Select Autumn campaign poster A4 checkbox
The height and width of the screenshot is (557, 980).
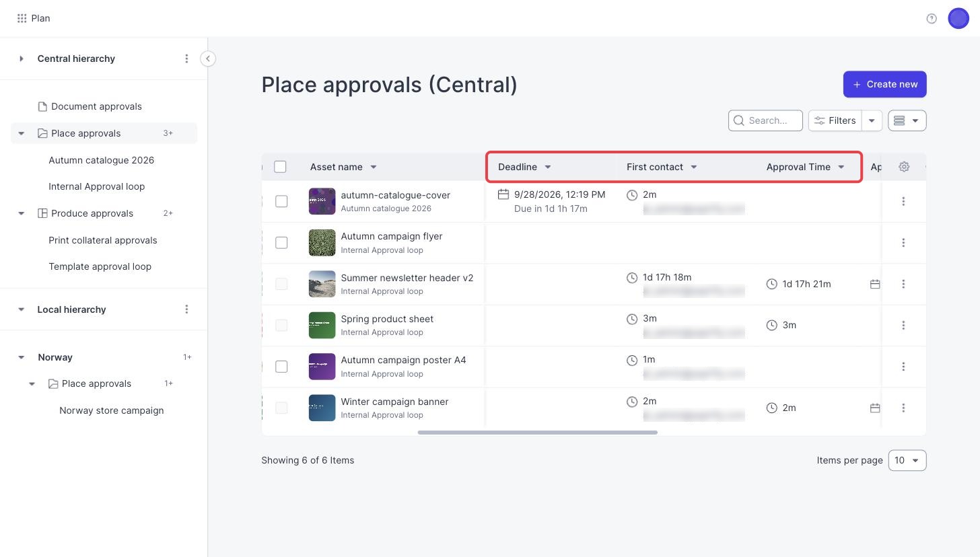tap(281, 367)
